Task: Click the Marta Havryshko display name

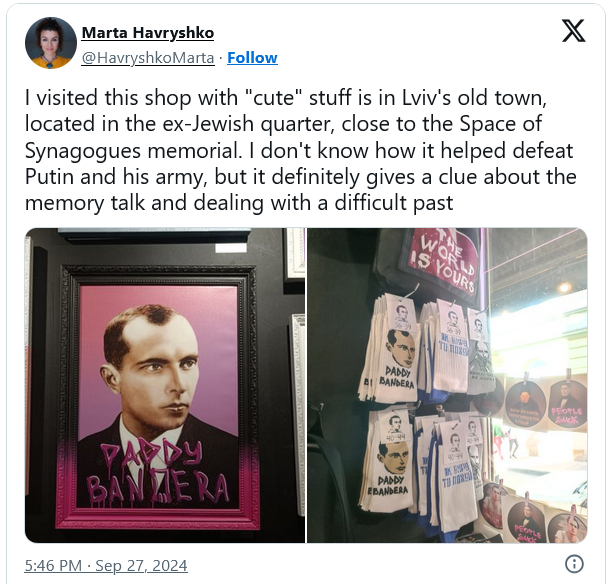Action: pos(148,33)
